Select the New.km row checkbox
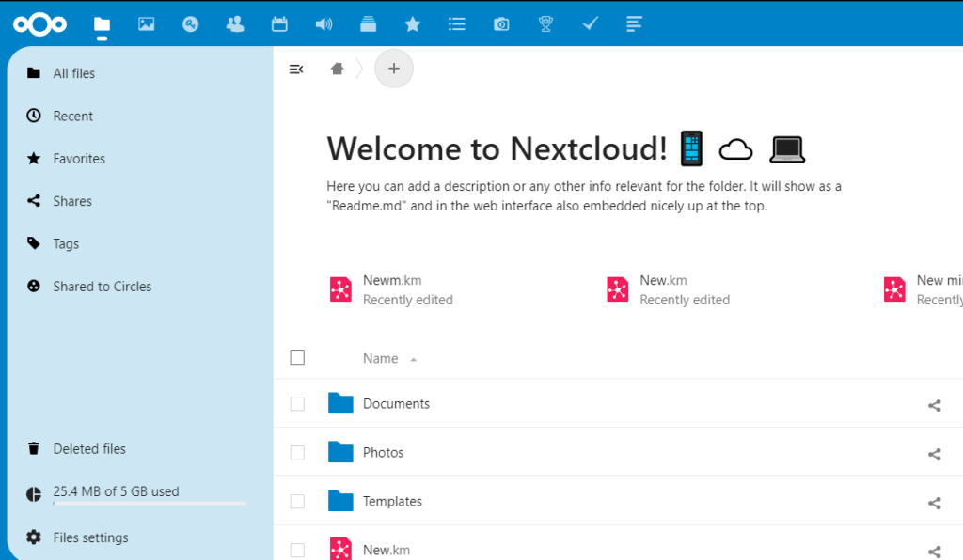 [x=297, y=551]
